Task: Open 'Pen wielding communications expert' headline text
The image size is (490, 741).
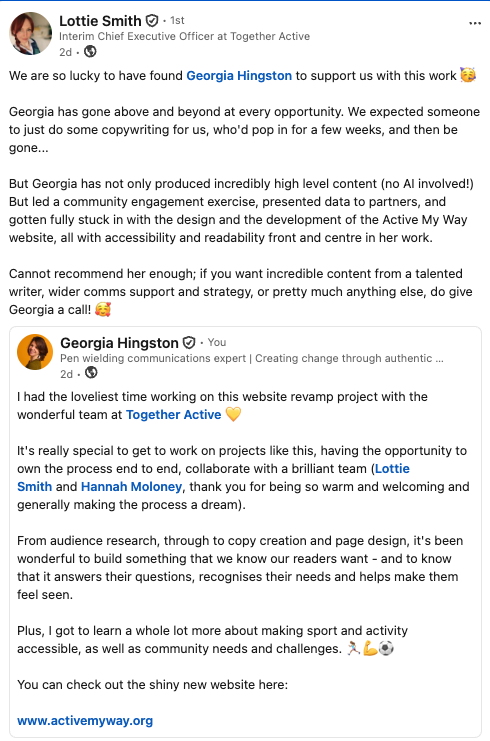Action: click(153, 358)
